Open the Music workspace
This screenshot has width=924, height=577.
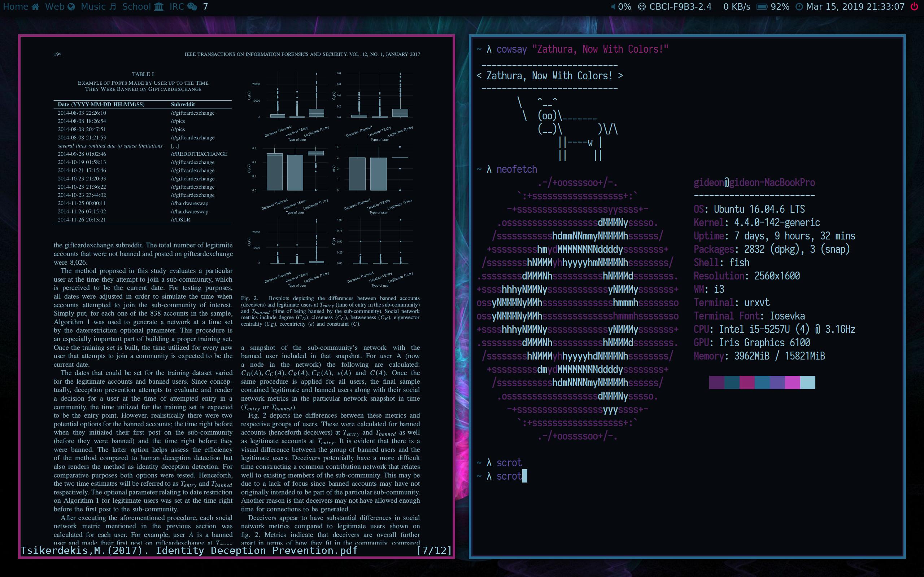point(98,7)
